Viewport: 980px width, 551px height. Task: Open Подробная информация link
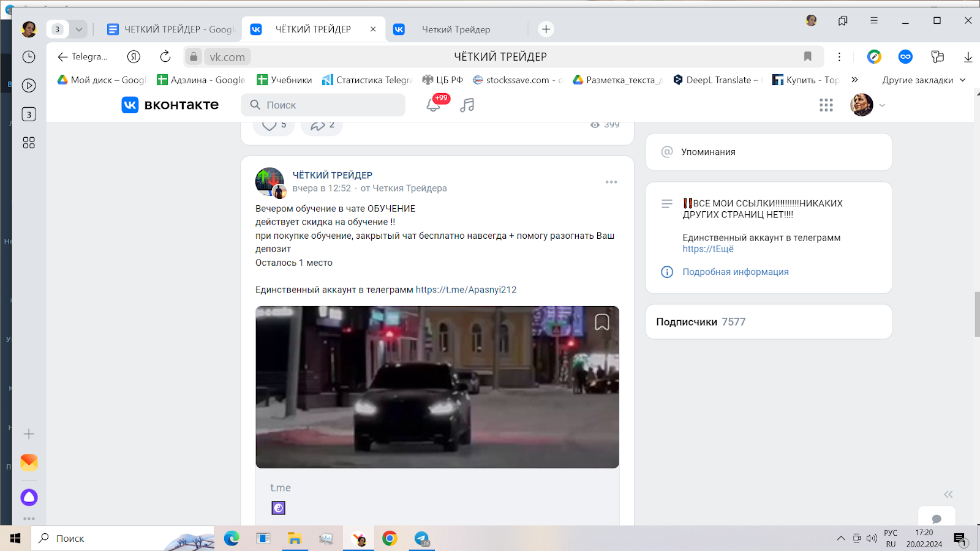pyautogui.click(x=736, y=272)
